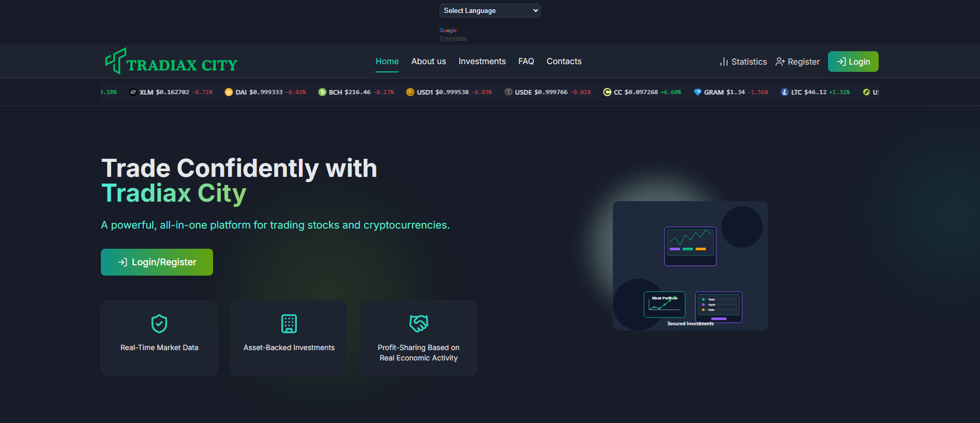Screen dimensions: 980x423
Task: Open the FAQ nav item
Action: tap(526, 61)
